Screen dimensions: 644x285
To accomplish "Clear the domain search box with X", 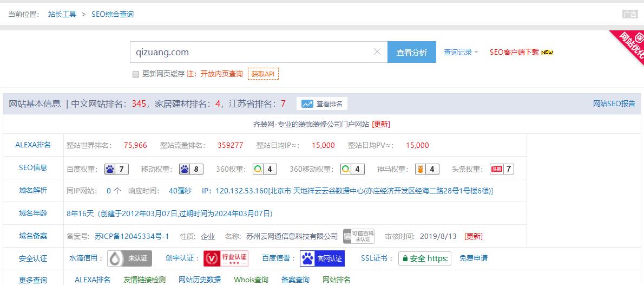I will tap(377, 52).
